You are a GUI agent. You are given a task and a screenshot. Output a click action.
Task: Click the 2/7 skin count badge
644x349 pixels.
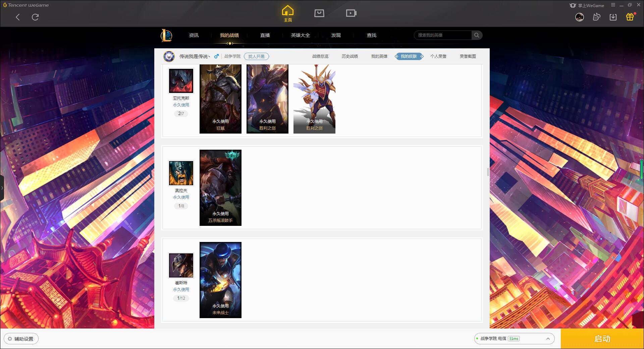pos(181,114)
